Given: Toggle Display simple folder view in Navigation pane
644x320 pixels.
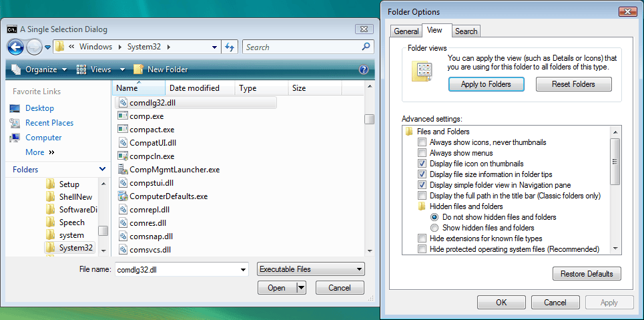Looking at the screenshot, I should tap(422, 185).
